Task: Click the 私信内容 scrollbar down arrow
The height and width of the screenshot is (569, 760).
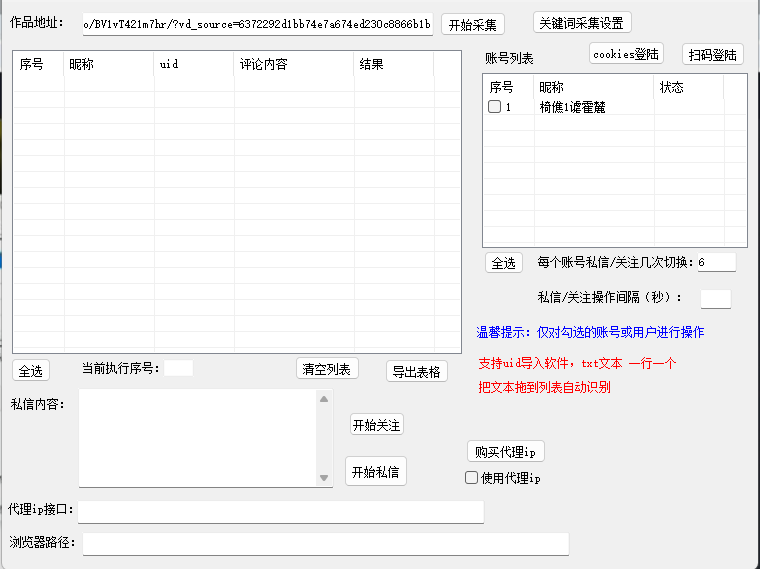Action: [324, 479]
